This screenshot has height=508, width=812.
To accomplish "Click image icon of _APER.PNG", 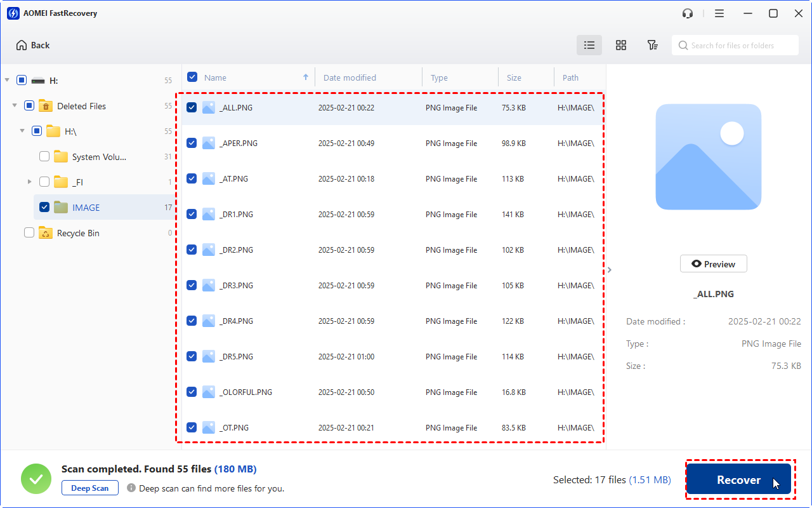I will coord(209,144).
